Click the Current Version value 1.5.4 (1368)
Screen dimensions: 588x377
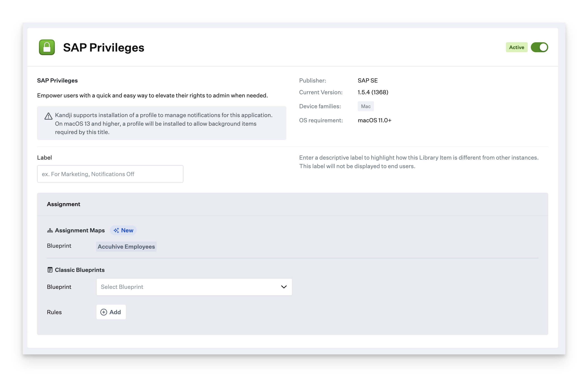[x=373, y=92]
